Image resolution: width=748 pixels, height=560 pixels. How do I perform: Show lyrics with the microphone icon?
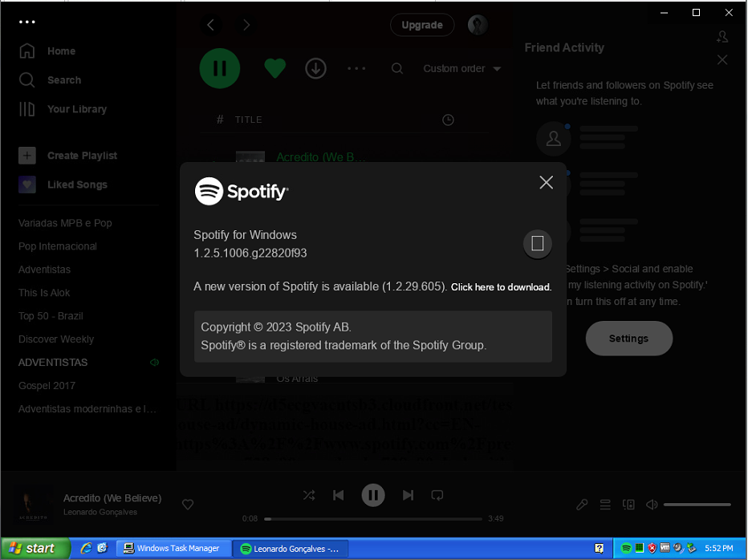tap(582, 505)
